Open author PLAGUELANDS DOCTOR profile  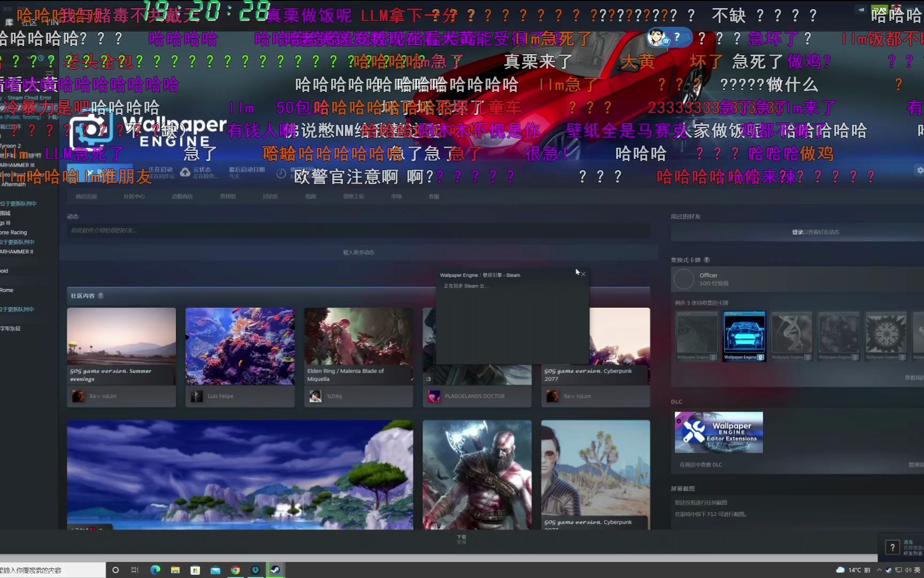pos(475,396)
